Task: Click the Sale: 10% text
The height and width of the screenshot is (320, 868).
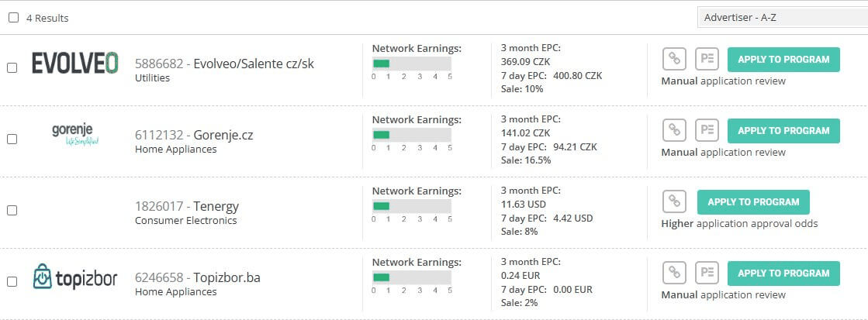Action: pos(522,88)
